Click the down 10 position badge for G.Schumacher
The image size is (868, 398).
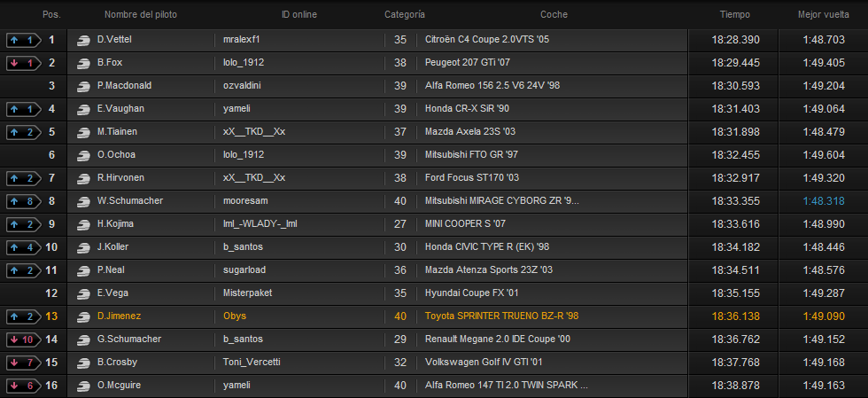tap(24, 339)
